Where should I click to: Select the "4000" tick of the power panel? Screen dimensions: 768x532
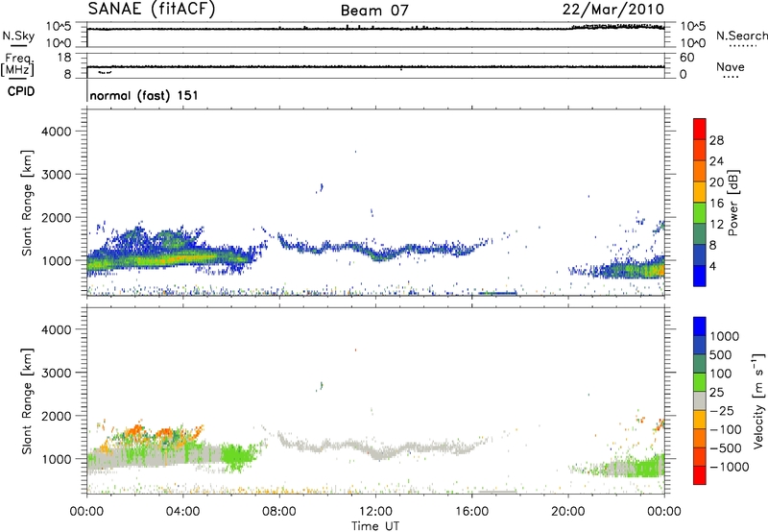(57, 132)
